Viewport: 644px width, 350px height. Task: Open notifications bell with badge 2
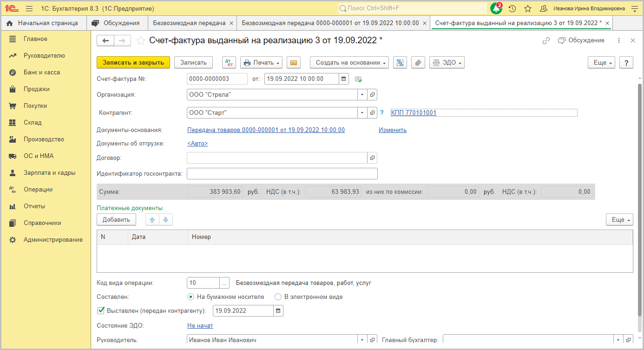pos(496,8)
